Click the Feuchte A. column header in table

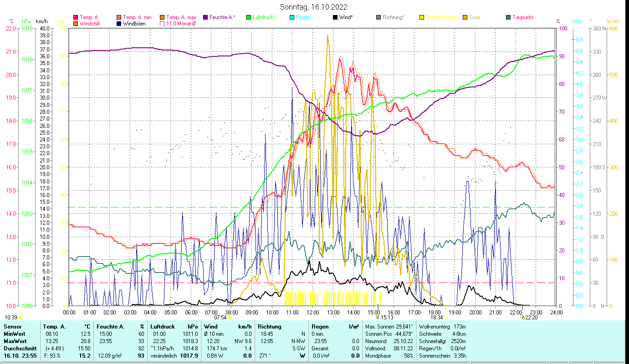[111, 327]
